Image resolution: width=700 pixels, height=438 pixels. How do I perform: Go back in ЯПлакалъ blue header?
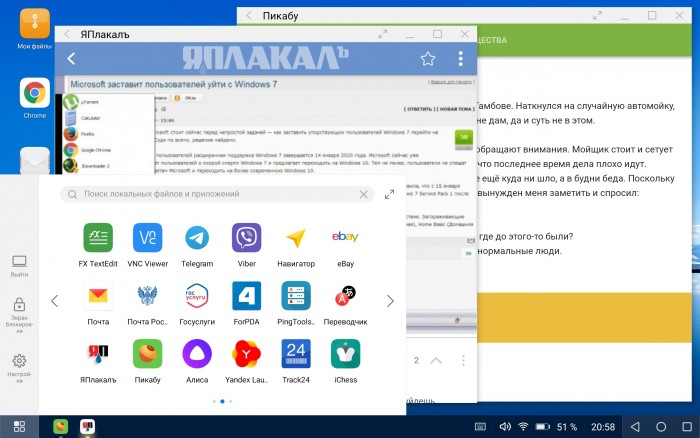[71, 58]
